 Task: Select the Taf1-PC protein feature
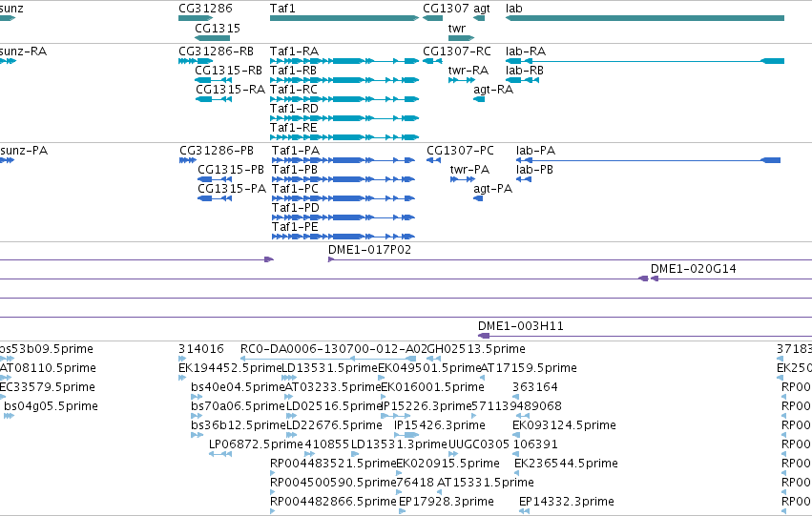coord(344,198)
